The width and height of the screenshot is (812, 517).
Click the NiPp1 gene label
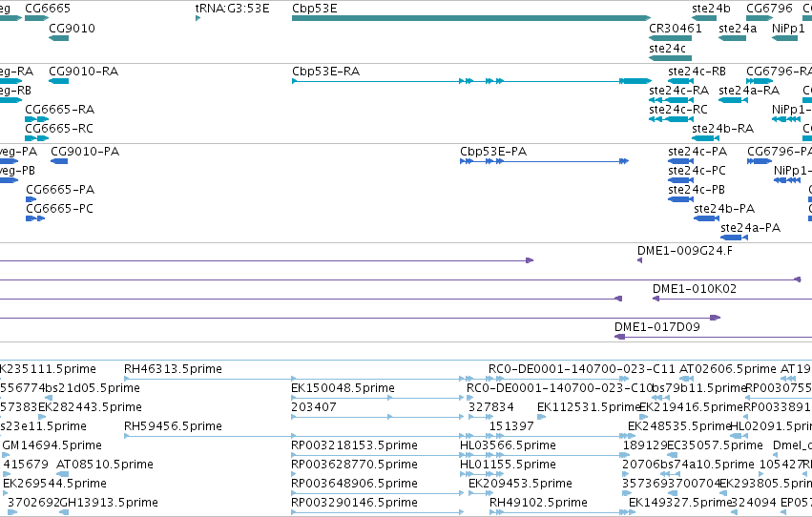[x=788, y=28]
